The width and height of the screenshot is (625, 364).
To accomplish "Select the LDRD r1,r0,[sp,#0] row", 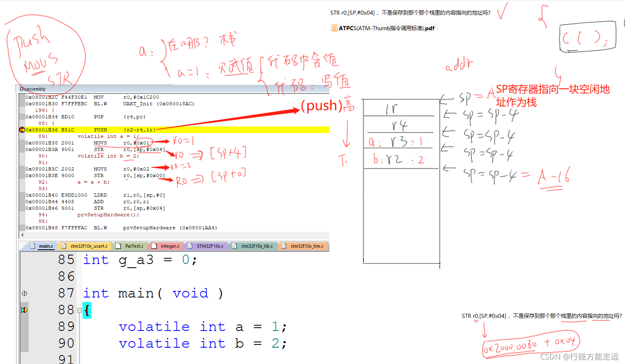I will coord(177,195).
